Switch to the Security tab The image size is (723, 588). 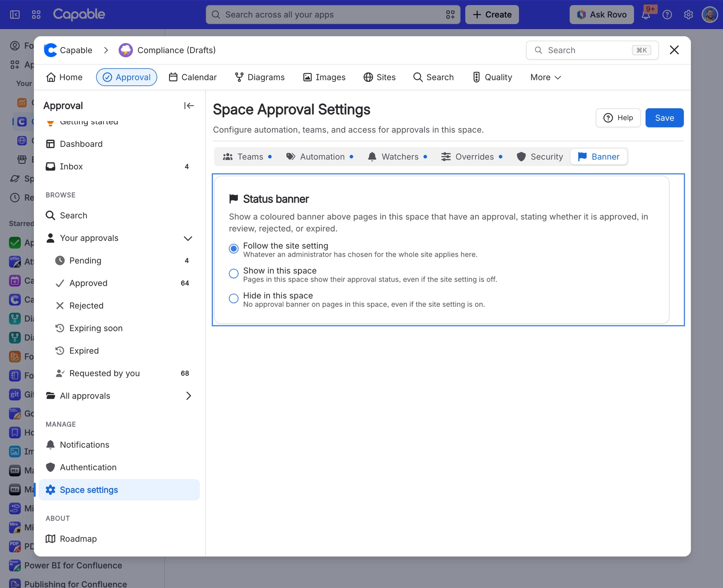click(539, 157)
